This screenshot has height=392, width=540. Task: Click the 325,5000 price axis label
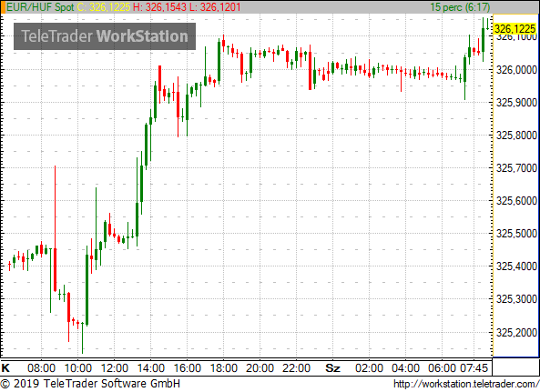point(516,234)
